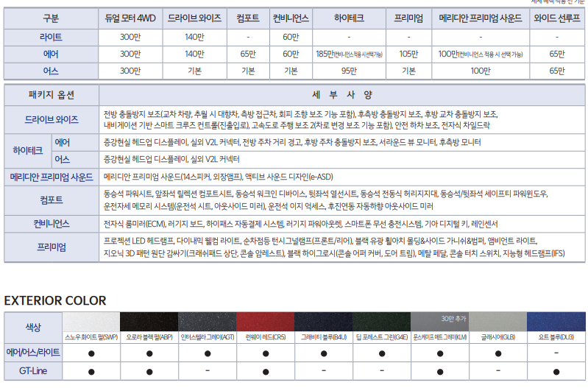Click the 에어/어스/라이트 dot under Deep Forest Green
Screen dimensions: 588x388
click(382, 353)
